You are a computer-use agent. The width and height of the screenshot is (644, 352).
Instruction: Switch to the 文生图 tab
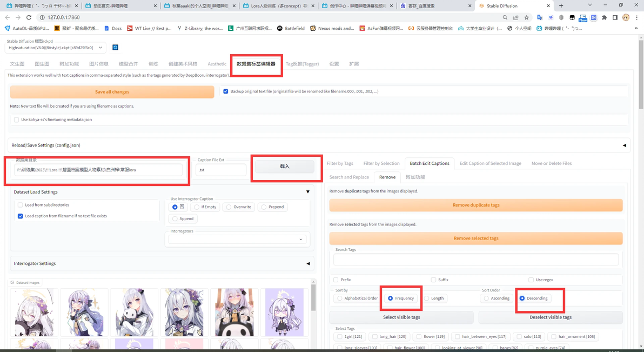(x=17, y=64)
